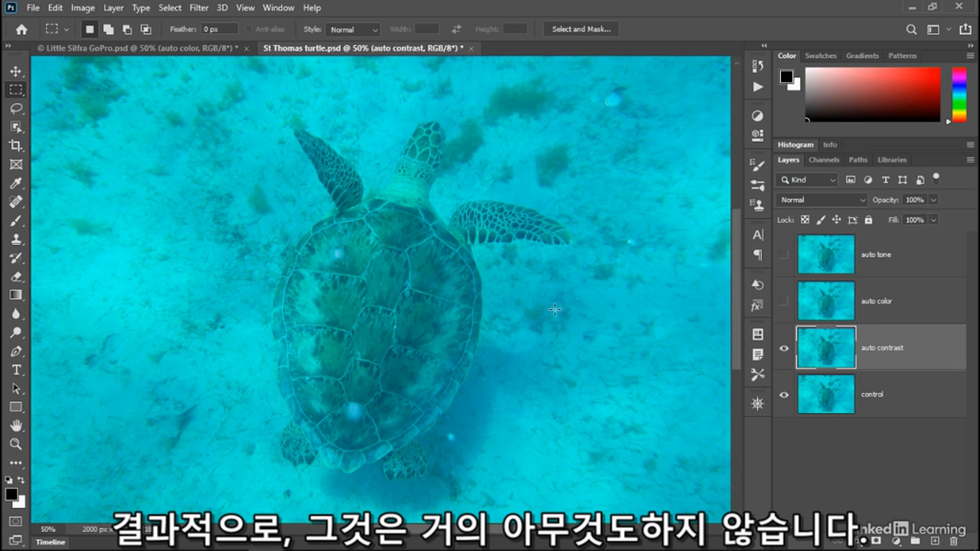Click the hue spectrum slider in Color panel

[x=959, y=94]
